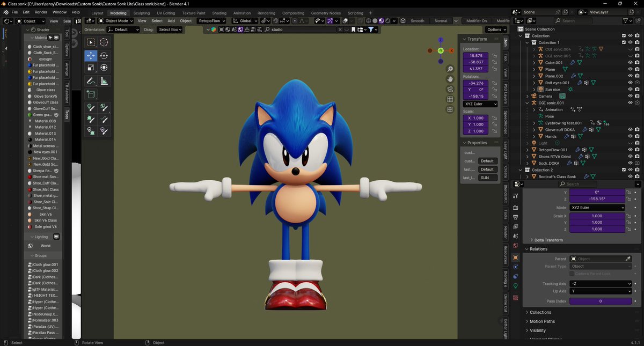Open the Geometry Nodes workspace tab
Image resolution: width=644 pixels, height=346 pixels.
[326, 13]
